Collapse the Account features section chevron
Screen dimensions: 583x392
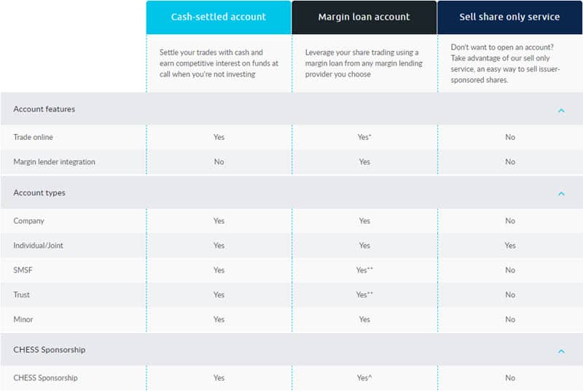click(561, 111)
